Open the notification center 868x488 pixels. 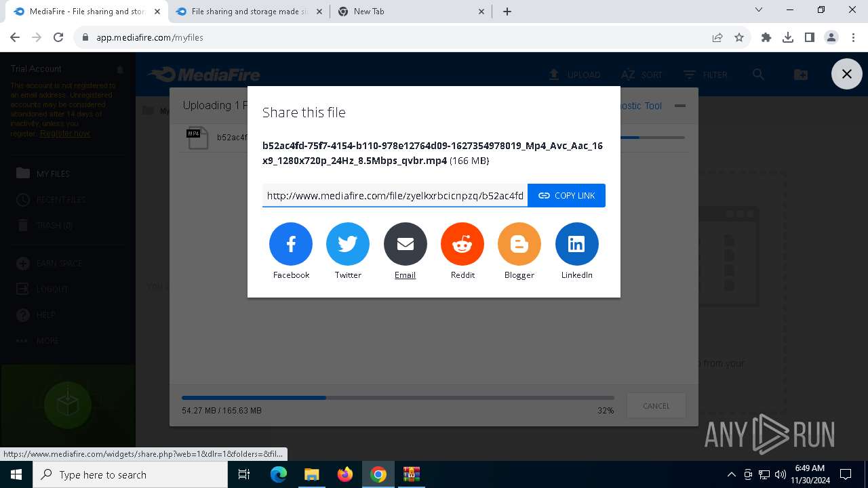pyautogui.click(x=846, y=474)
